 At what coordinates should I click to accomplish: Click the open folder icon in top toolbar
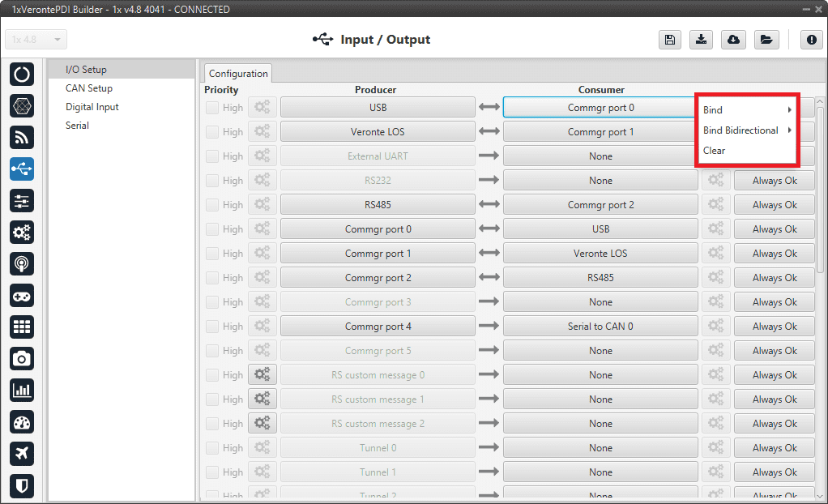click(x=766, y=40)
